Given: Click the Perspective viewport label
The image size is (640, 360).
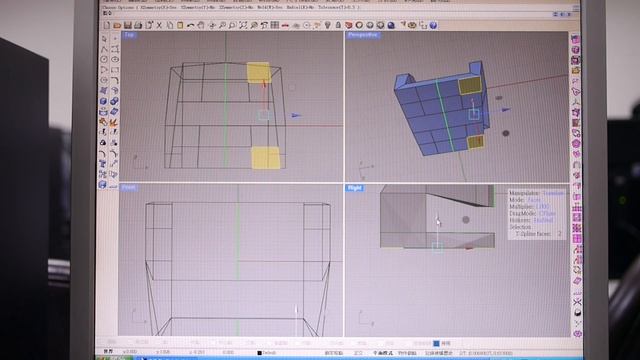Looking at the screenshot, I should pos(362,35).
